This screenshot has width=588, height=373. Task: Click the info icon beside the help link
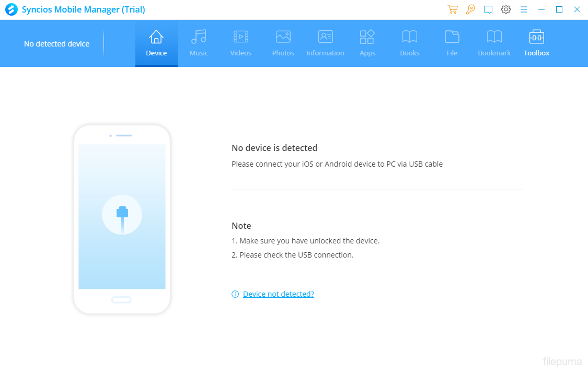(235, 294)
